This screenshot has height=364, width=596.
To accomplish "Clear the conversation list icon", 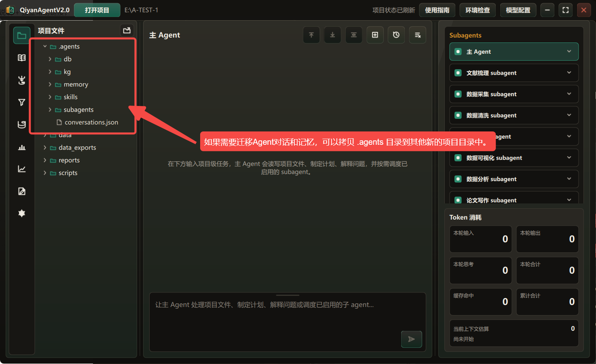I will pos(418,35).
